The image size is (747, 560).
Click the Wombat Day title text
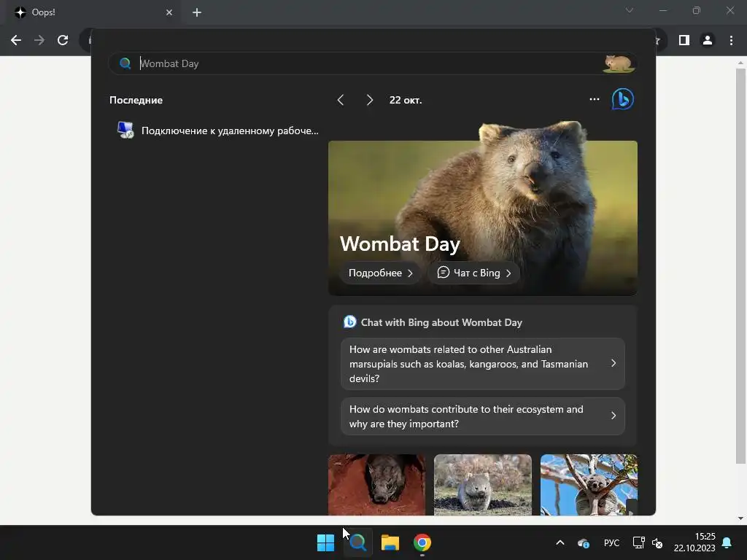[x=400, y=244]
